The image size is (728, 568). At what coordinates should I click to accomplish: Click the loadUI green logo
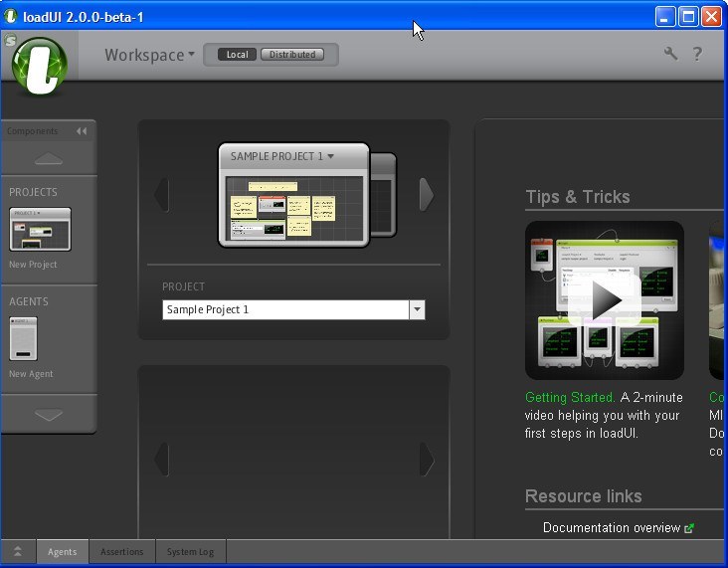click(40, 66)
